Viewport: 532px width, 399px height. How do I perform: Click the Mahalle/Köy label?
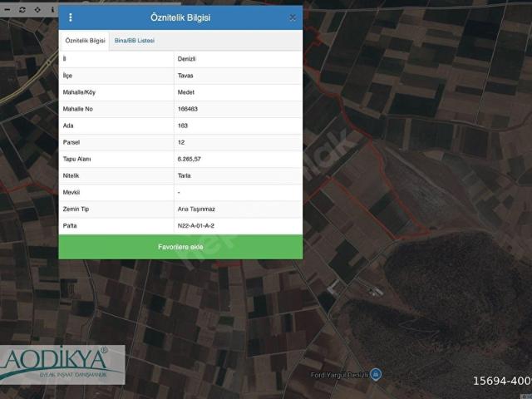pyautogui.click(x=79, y=92)
